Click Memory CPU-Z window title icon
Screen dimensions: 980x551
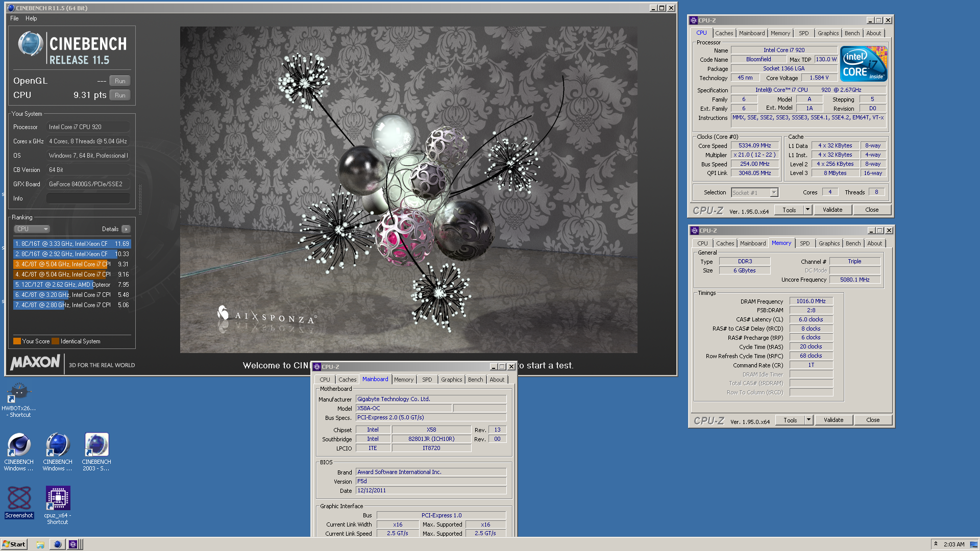695,231
